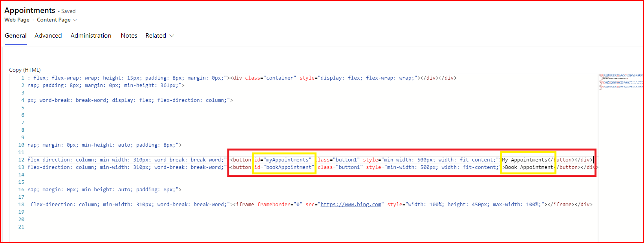Click the Web Page entity label
This screenshot has width=644, height=243.
coord(17,20)
